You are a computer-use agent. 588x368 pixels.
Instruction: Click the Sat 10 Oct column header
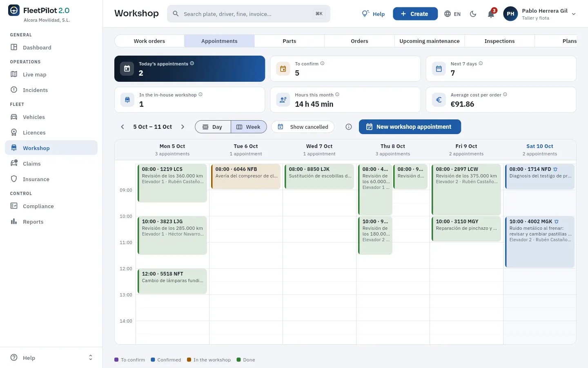540,150
